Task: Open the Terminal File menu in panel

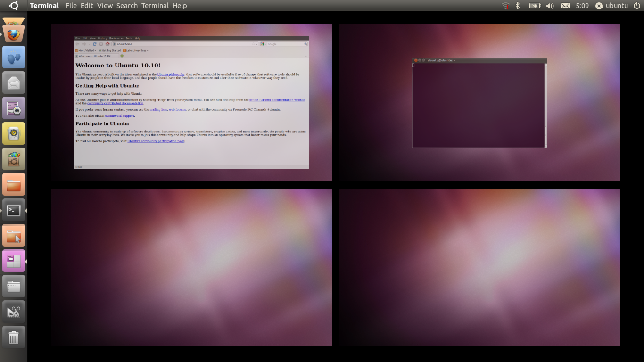Action: 71,6
